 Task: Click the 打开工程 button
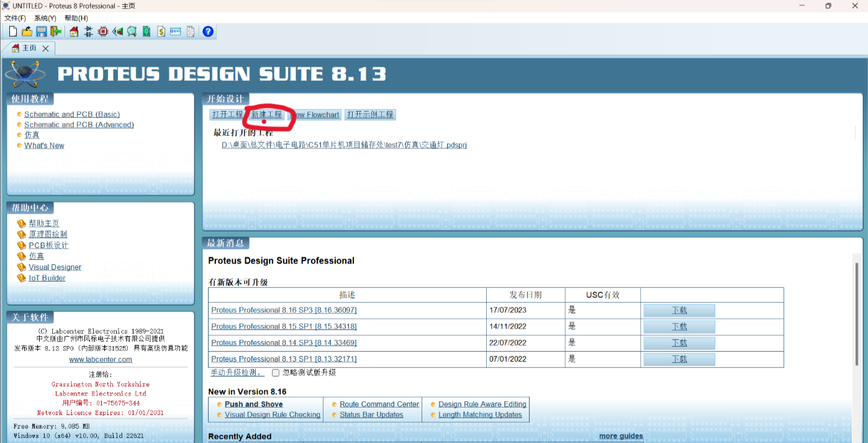[227, 115]
